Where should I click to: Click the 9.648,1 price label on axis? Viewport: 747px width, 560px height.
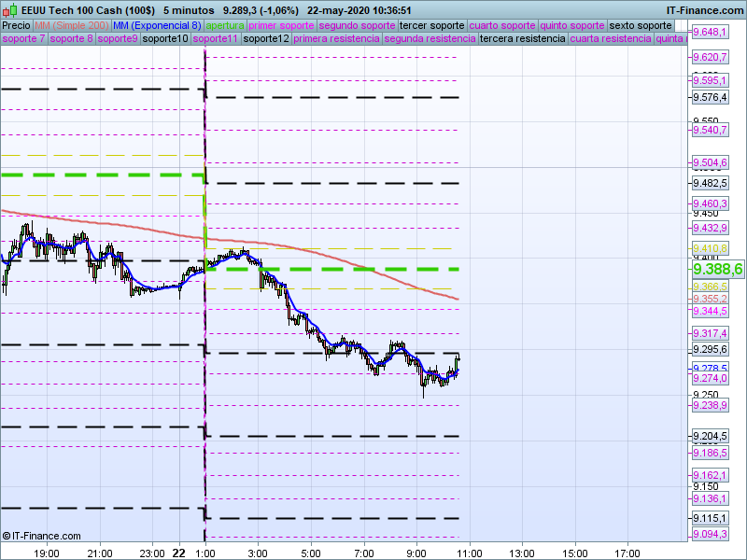[x=710, y=33]
